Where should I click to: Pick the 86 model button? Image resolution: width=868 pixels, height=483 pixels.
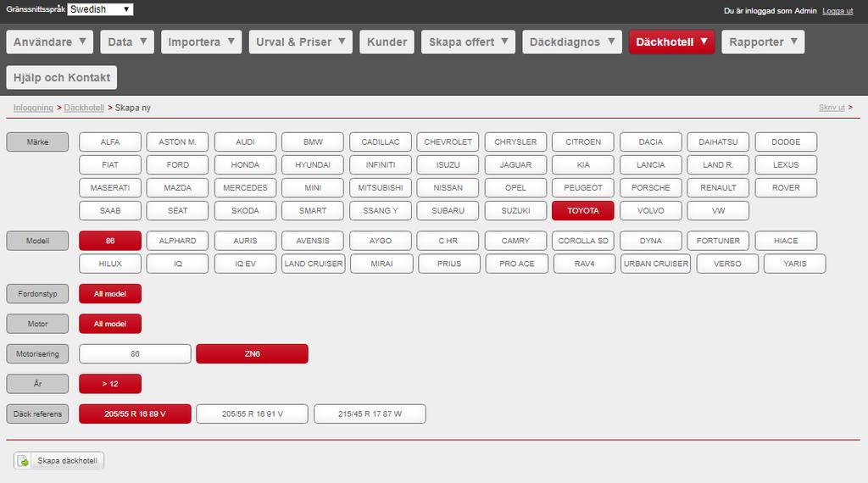[x=110, y=241]
